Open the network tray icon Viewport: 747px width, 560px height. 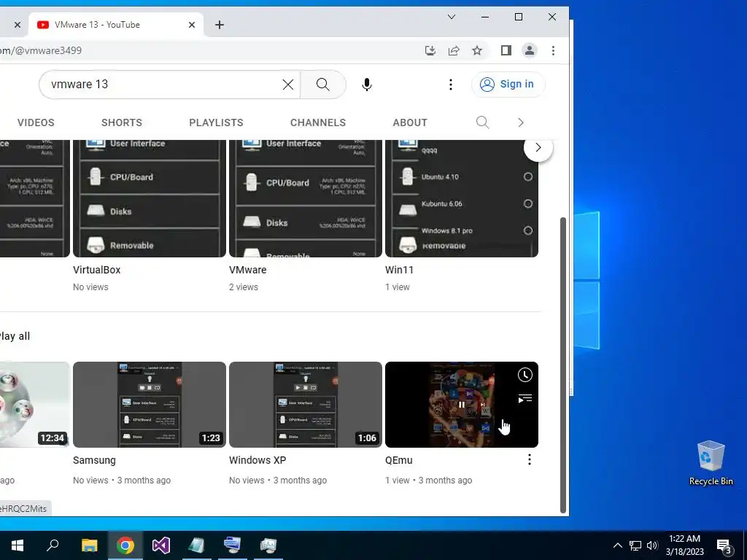click(x=635, y=545)
